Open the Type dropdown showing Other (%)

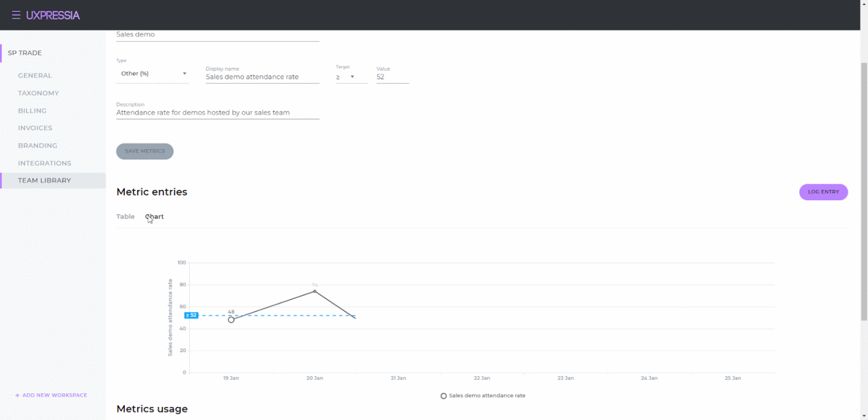pos(153,73)
